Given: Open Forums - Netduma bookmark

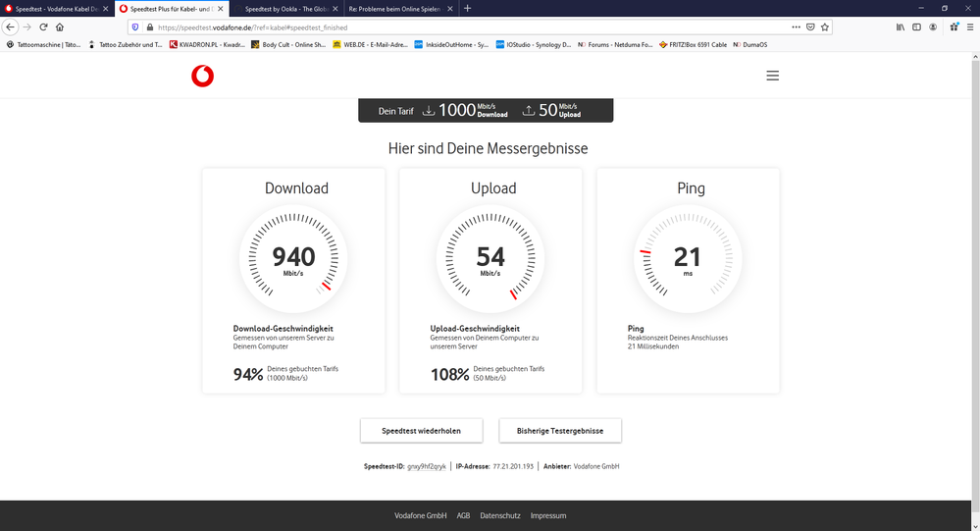Looking at the screenshot, I should coord(615,44).
